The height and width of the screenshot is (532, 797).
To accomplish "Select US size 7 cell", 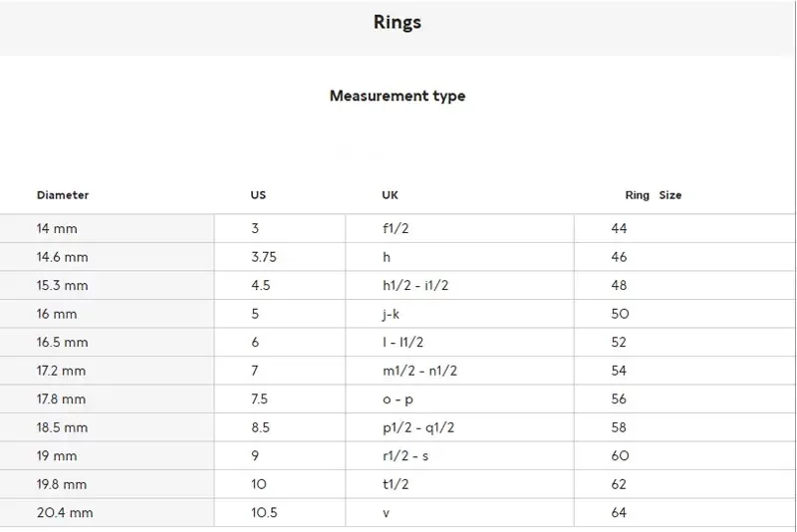I will (x=256, y=371).
